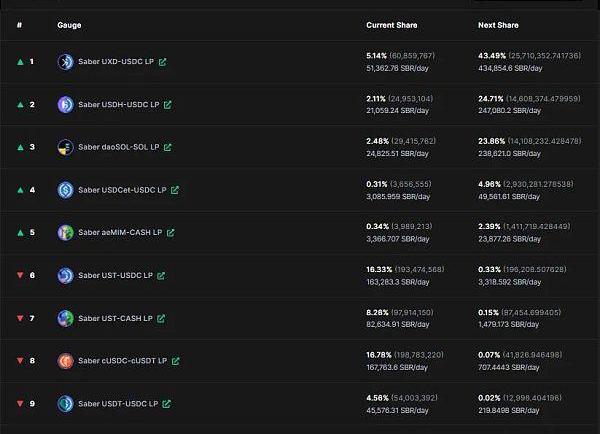The height and width of the screenshot is (434, 600).
Task: Open external link for Saber UXD-USDC LP
Action: (162, 62)
